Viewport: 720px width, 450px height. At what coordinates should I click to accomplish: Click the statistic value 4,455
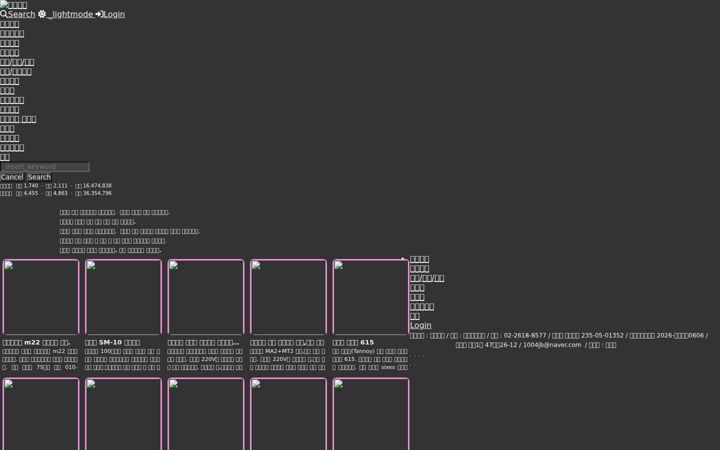(31, 193)
